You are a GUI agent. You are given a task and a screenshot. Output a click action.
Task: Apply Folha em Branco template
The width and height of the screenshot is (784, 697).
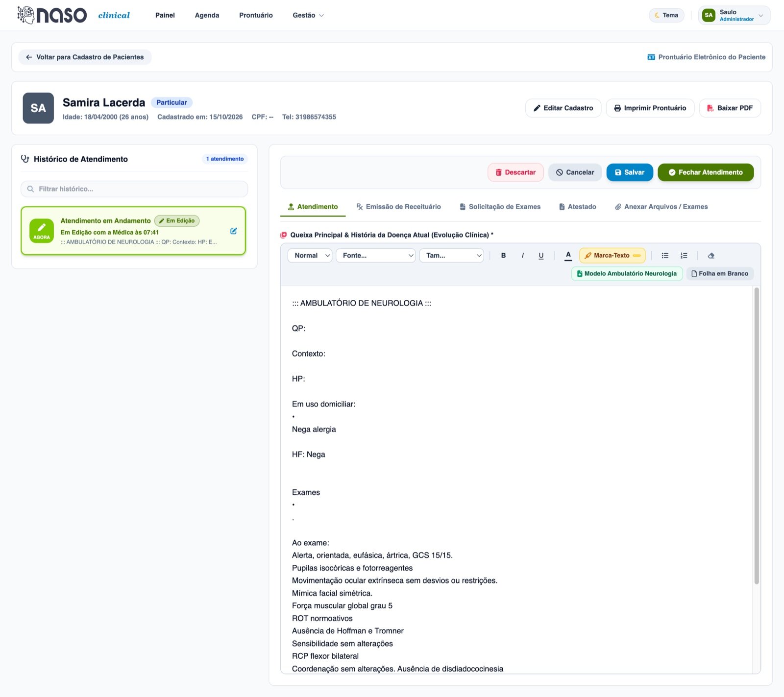720,274
